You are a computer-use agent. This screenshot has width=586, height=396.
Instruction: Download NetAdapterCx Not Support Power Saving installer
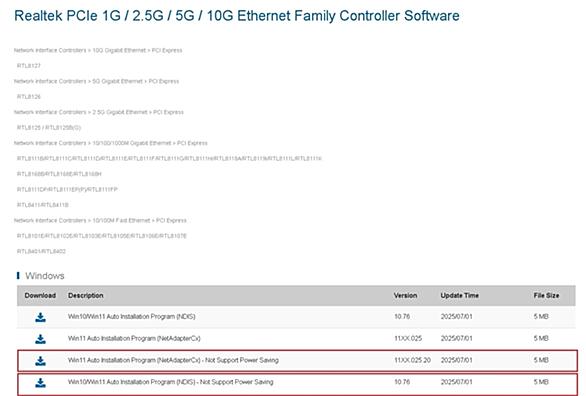pyautogui.click(x=40, y=361)
